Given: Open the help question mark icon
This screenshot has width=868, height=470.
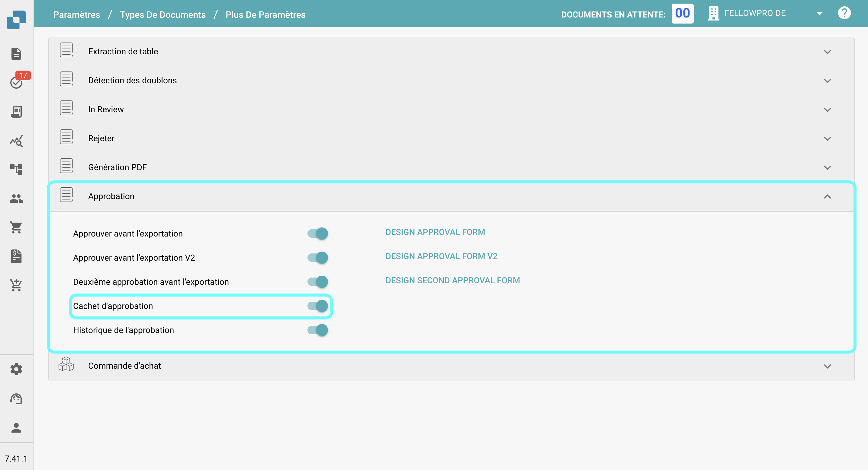Looking at the screenshot, I should tap(844, 14).
